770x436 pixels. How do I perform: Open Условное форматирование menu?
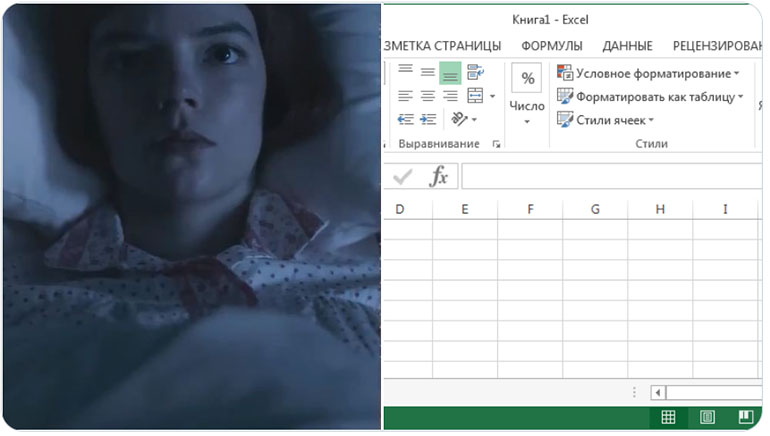tap(648, 73)
